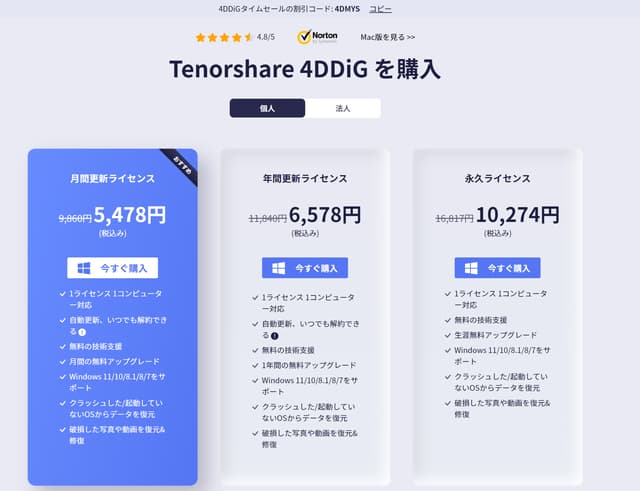
Task: Click the 永久ライセンス title
Action: [498, 178]
